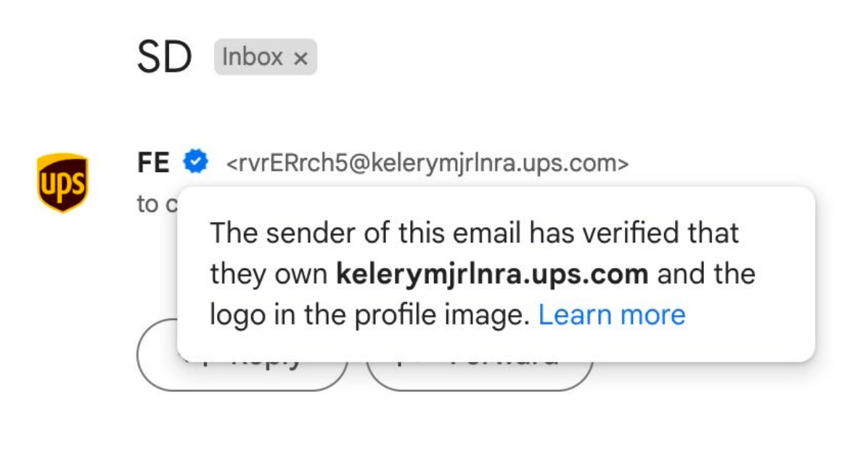Remove the Inbox label with the x
Image resolution: width=868 pixels, height=453 pixels.
pyautogui.click(x=300, y=59)
